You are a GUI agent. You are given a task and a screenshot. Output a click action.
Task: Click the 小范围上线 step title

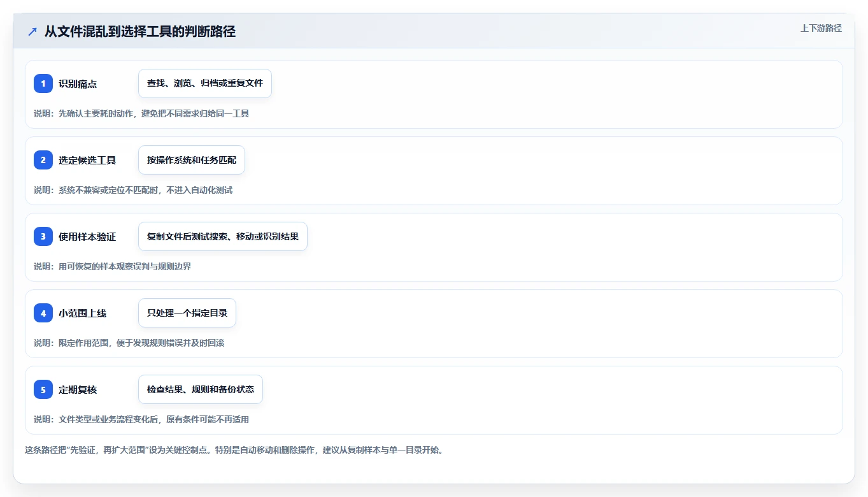(x=82, y=313)
